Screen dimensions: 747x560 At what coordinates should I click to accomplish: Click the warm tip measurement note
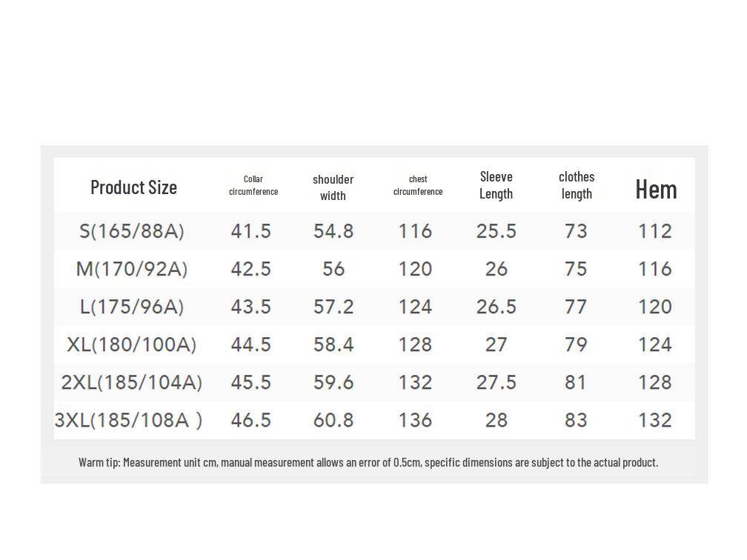click(368, 462)
